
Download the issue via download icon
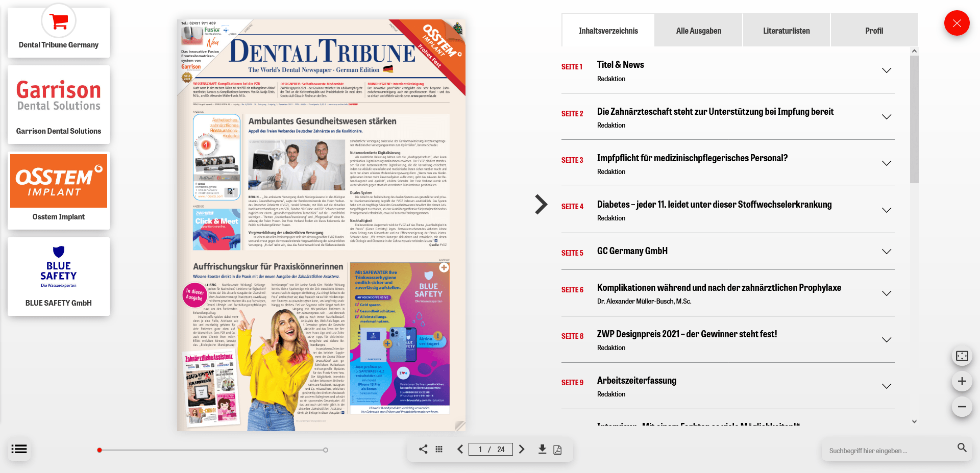click(x=542, y=449)
